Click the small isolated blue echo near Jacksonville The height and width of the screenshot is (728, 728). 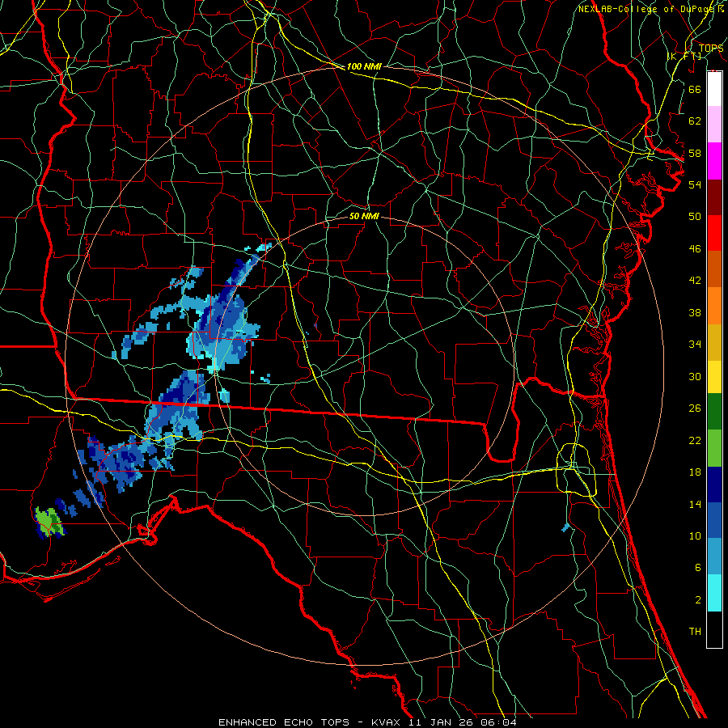click(x=565, y=527)
